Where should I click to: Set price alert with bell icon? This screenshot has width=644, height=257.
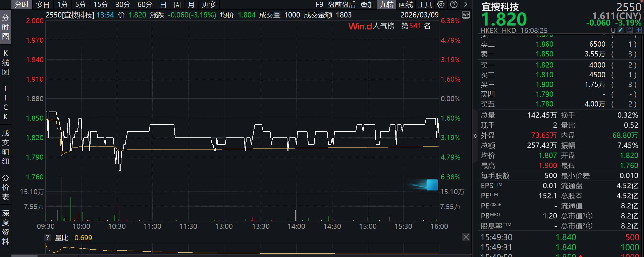coord(630,30)
